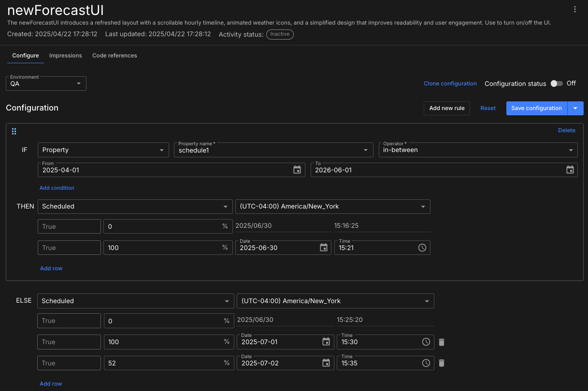Click the Add new rule button
Image resolution: width=588 pixels, height=391 pixels.
[446, 109]
